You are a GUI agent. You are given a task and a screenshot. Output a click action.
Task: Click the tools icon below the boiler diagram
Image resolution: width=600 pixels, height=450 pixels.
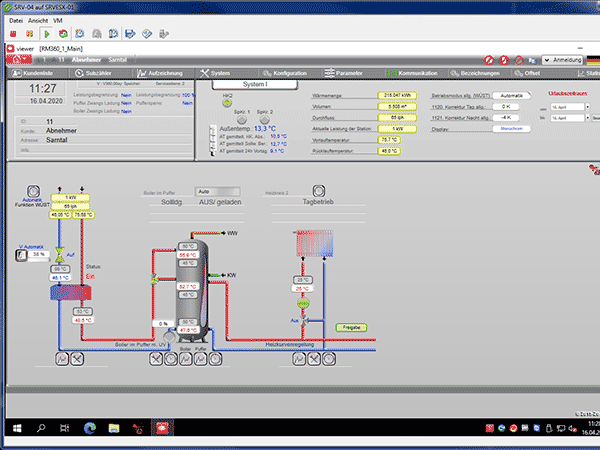click(x=155, y=359)
